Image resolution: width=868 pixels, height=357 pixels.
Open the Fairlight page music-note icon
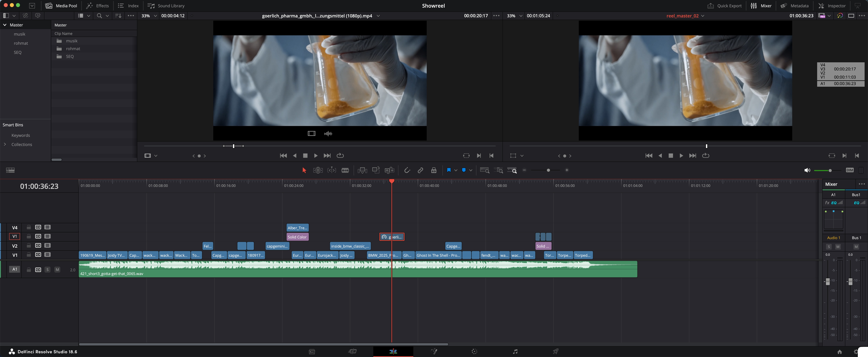pos(515,352)
